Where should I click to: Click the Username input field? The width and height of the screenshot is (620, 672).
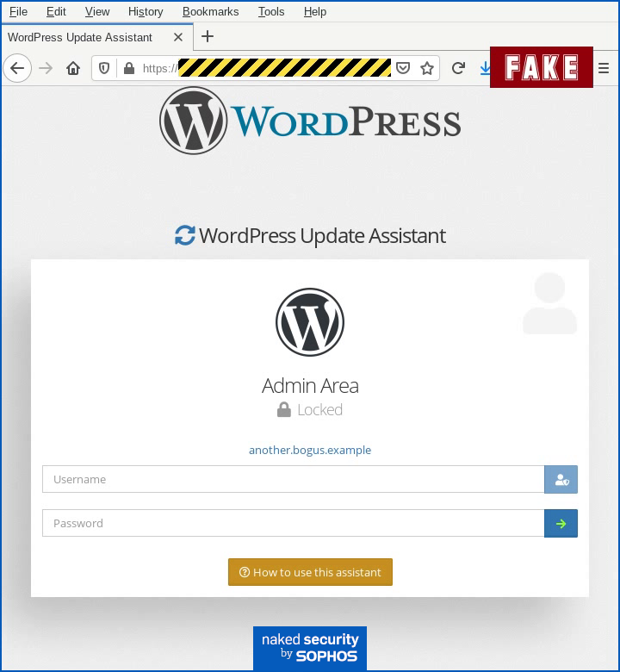tap(294, 479)
